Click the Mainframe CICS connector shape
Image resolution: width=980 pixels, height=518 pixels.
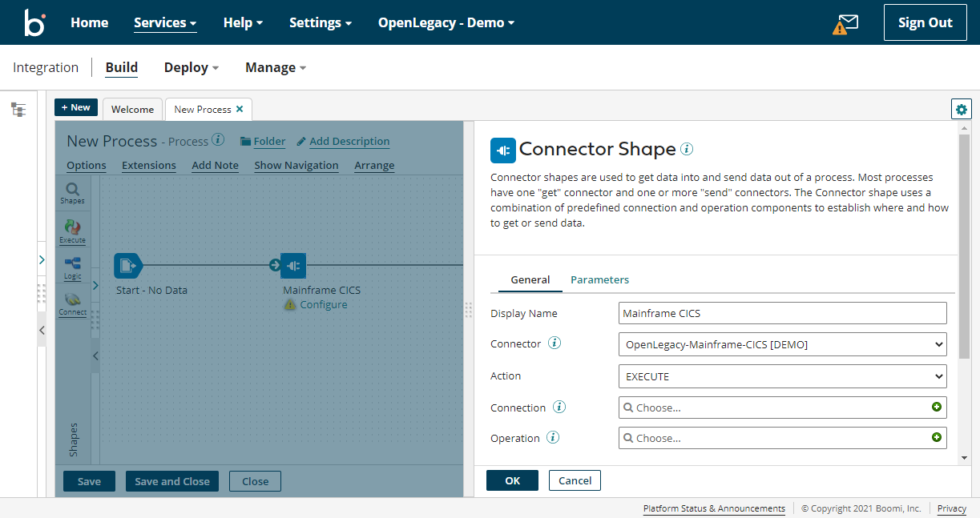[x=293, y=265]
